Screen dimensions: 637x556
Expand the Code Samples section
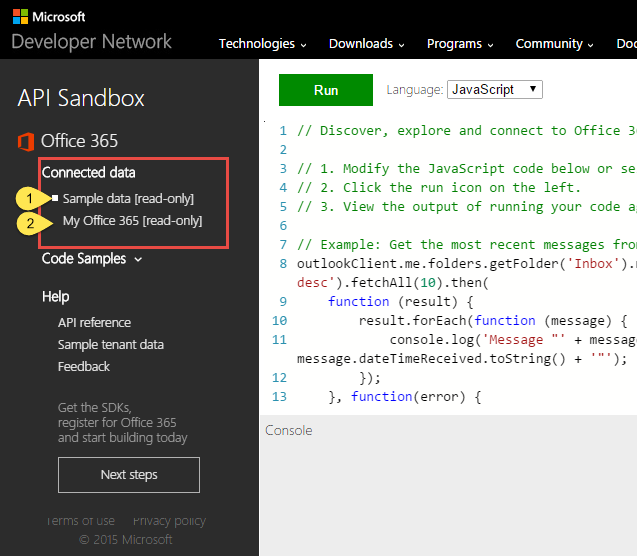click(91, 259)
